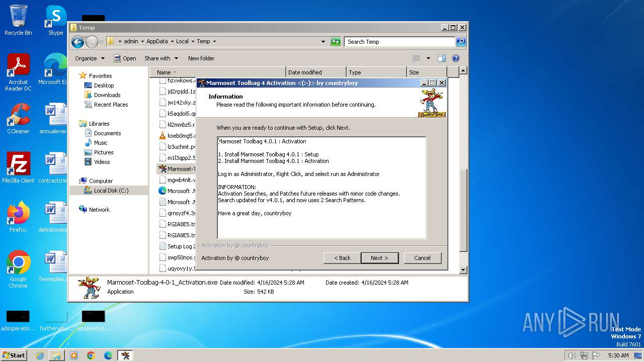Click the scroll down arrow of the file list
644x362 pixels.
pos(463,270)
